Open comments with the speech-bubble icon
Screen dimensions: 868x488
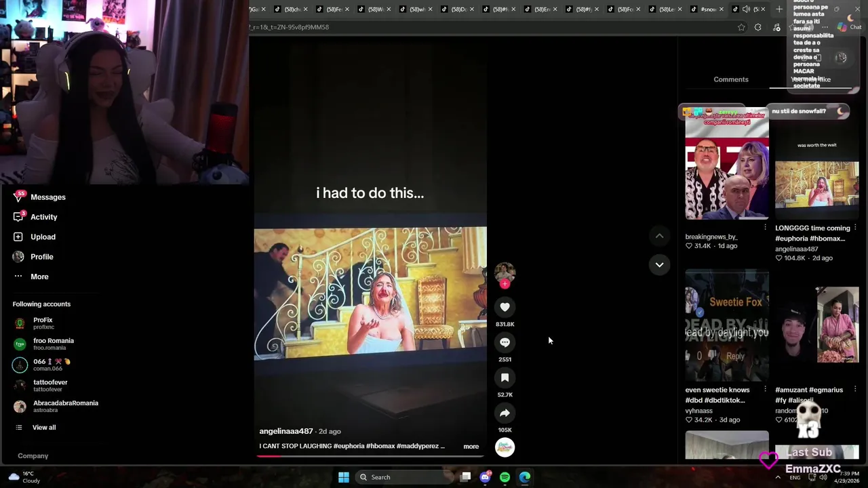pyautogui.click(x=505, y=342)
